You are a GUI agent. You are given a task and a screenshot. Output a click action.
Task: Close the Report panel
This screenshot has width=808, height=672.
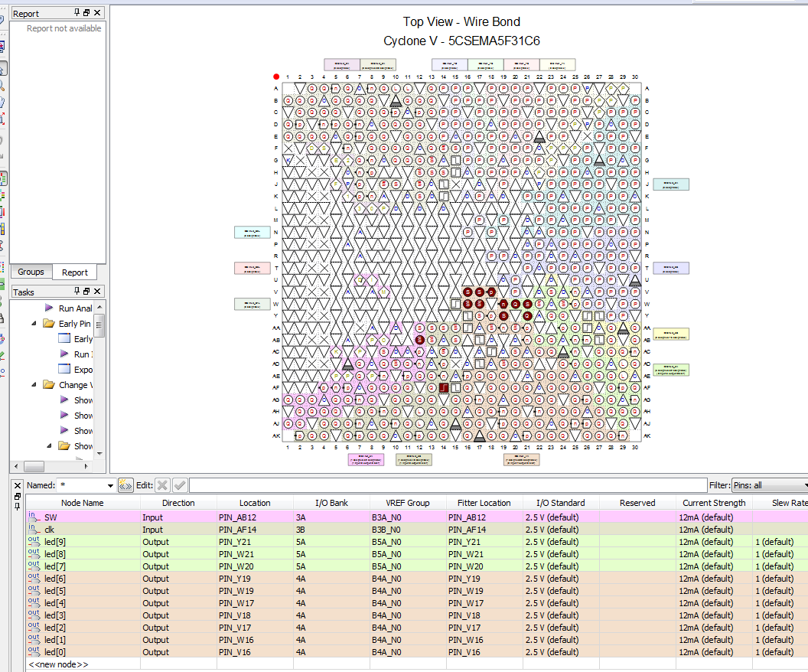tap(97, 13)
